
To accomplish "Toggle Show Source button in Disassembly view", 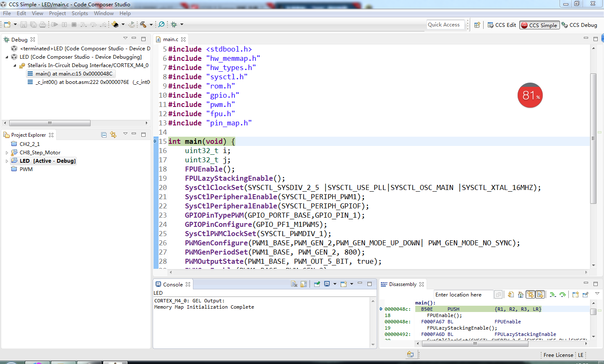I will [x=540, y=295].
